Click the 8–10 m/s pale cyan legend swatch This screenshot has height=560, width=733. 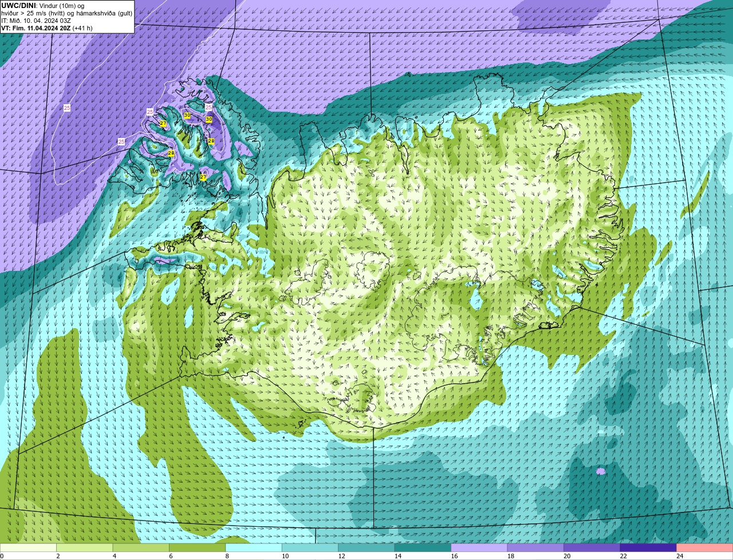(x=254, y=547)
